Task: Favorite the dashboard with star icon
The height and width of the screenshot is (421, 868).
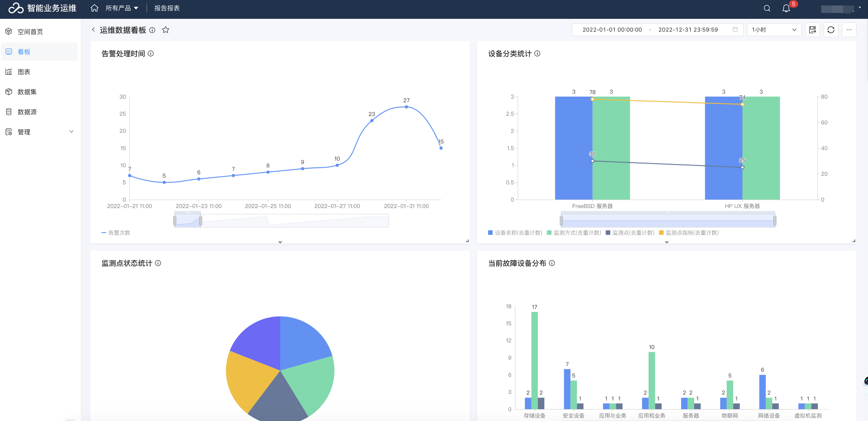Action: coord(165,30)
